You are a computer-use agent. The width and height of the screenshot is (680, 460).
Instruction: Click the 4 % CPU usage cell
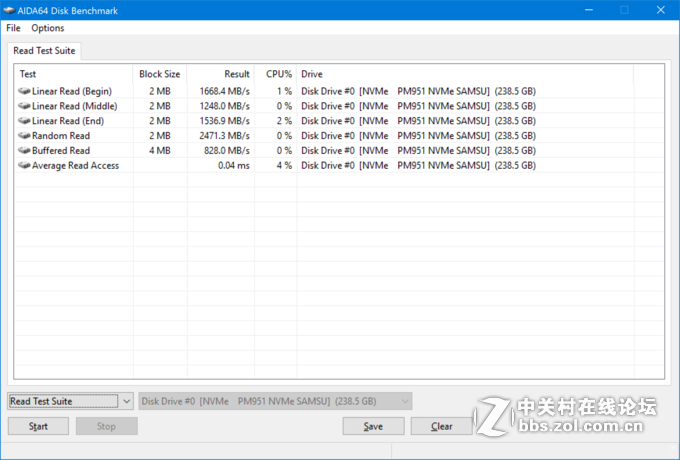point(284,165)
